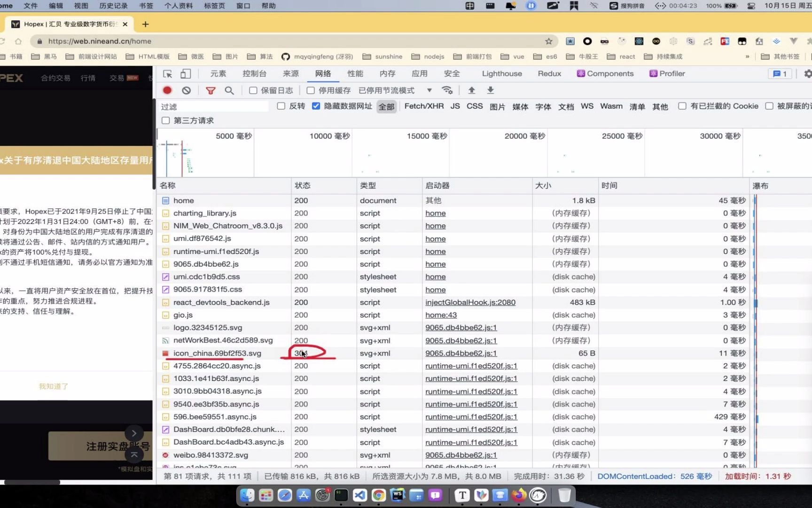Open App Store from the Dock

304,495
